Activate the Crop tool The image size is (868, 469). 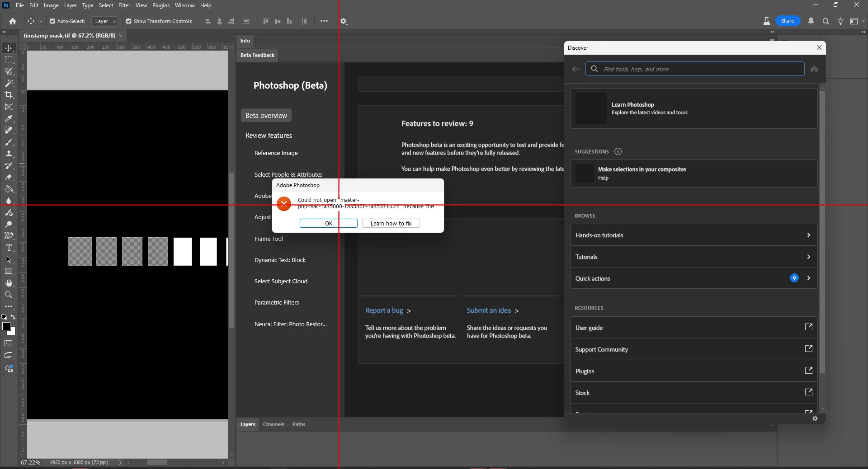point(9,95)
